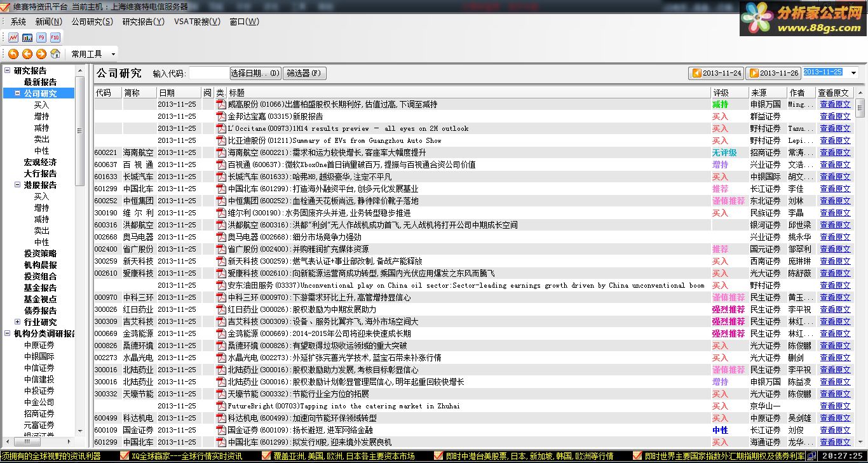Open PDF icon for 百视通 report
The height and width of the screenshot is (463, 868).
coord(221,164)
